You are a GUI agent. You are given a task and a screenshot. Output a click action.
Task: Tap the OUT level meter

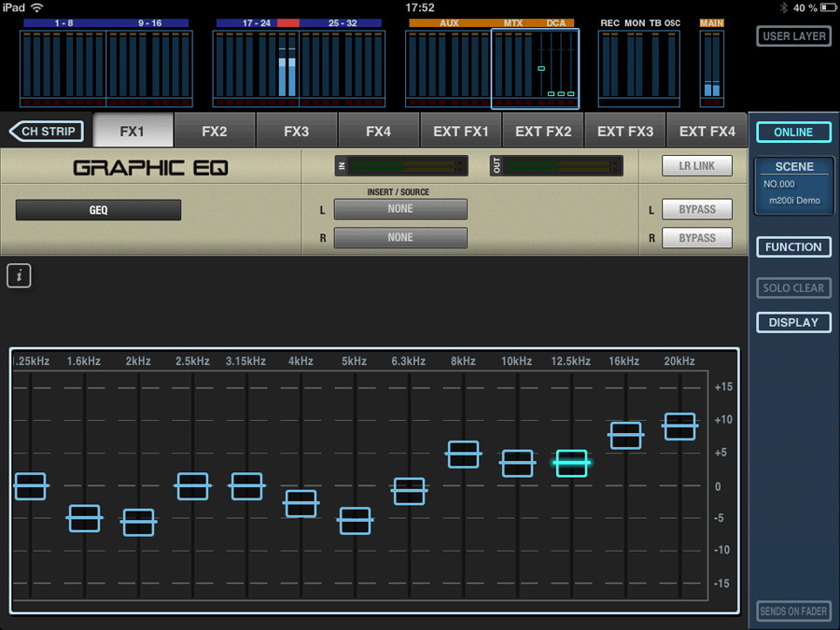(556, 166)
